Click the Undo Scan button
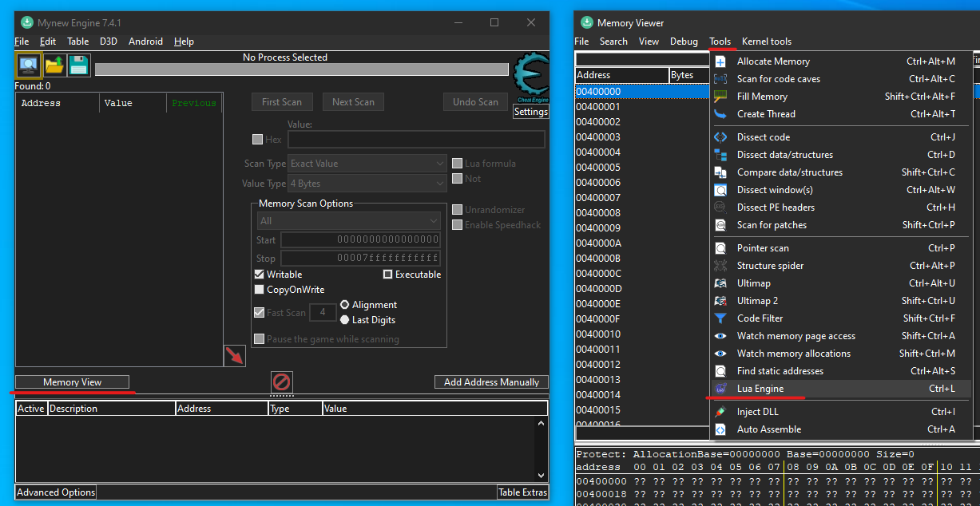 (475, 102)
